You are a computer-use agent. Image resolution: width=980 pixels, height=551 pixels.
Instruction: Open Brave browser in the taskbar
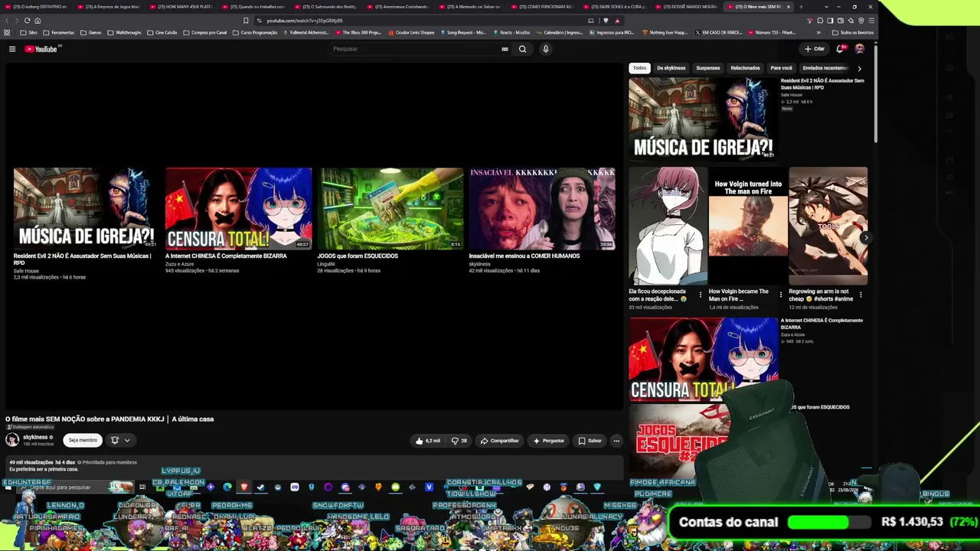[x=244, y=487]
